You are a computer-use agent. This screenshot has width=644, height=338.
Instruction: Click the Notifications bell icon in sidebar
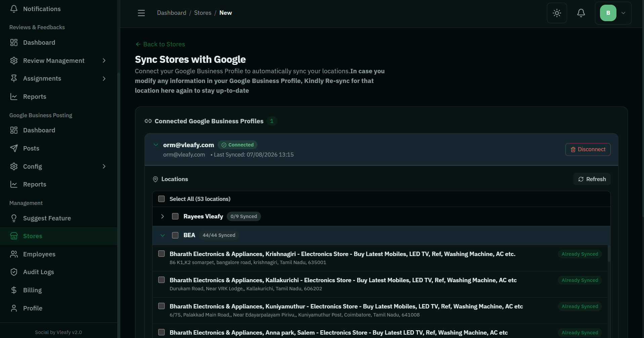coord(14,9)
